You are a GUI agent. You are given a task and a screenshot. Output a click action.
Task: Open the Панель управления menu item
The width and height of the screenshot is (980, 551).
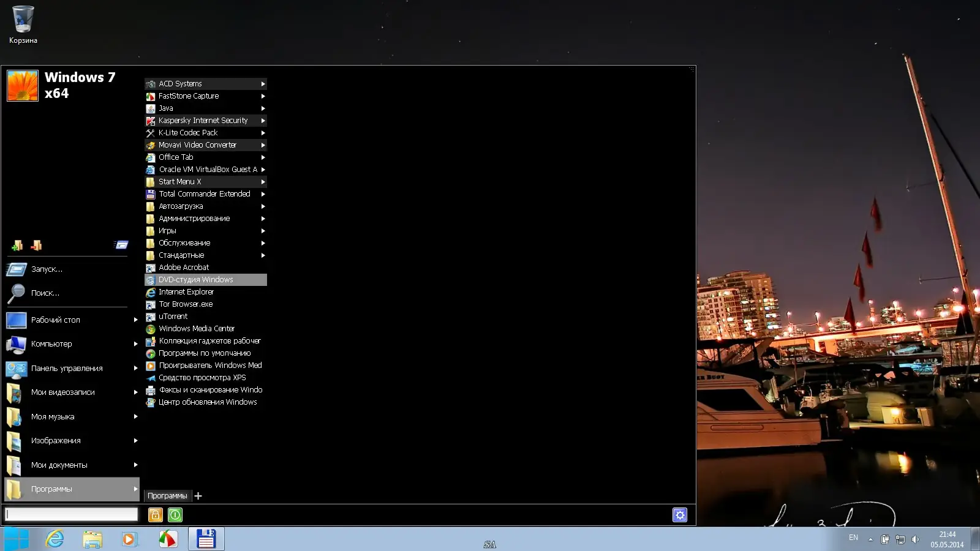click(x=72, y=369)
